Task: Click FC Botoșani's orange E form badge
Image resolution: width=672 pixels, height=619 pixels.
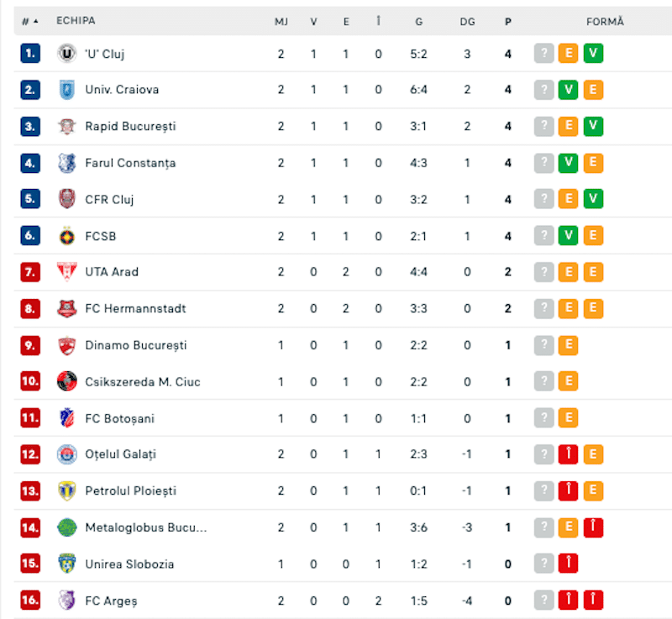Action: (x=569, y=418)
